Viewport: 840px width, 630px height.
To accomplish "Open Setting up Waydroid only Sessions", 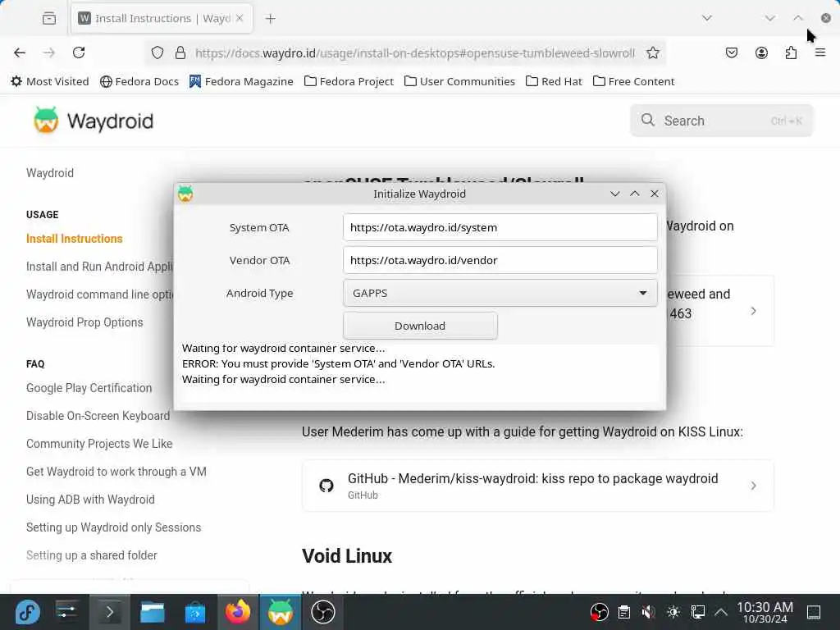I will click(113, 527).
